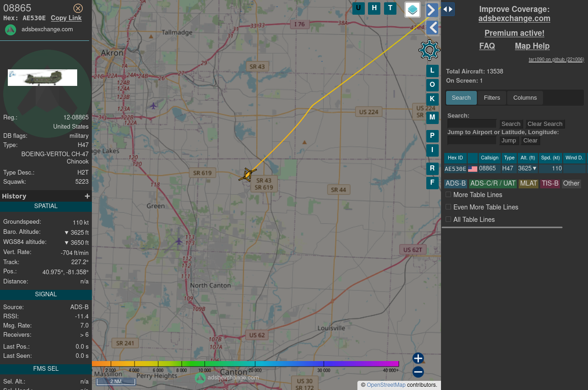
Task: Switch to the Columns tab
Action: click(525, 98)
